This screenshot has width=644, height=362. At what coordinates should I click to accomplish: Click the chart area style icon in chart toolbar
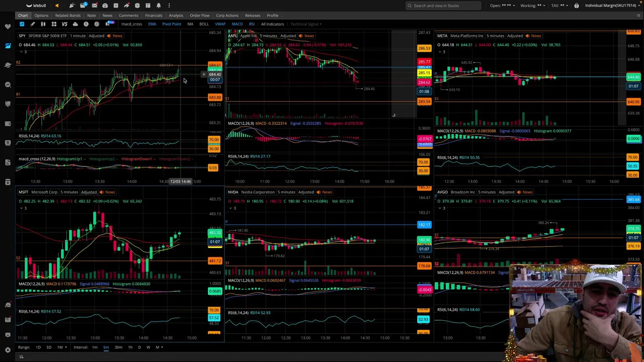22,24
